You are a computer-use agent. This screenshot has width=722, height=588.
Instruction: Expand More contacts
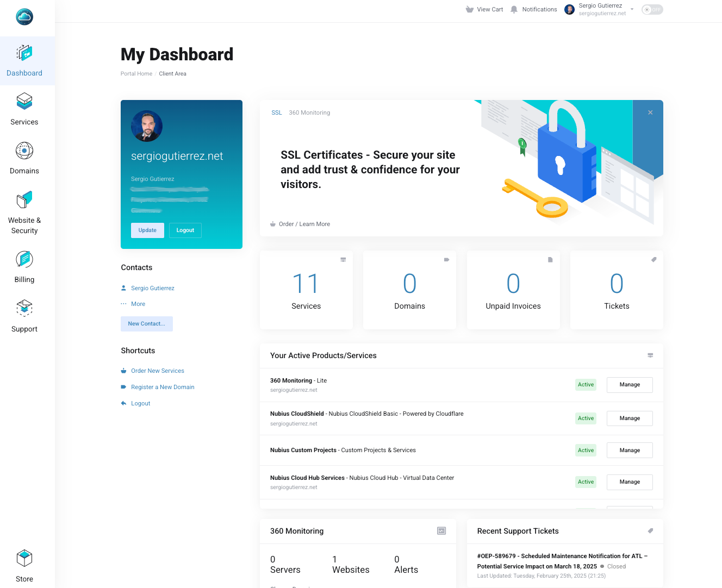point(138,304)
